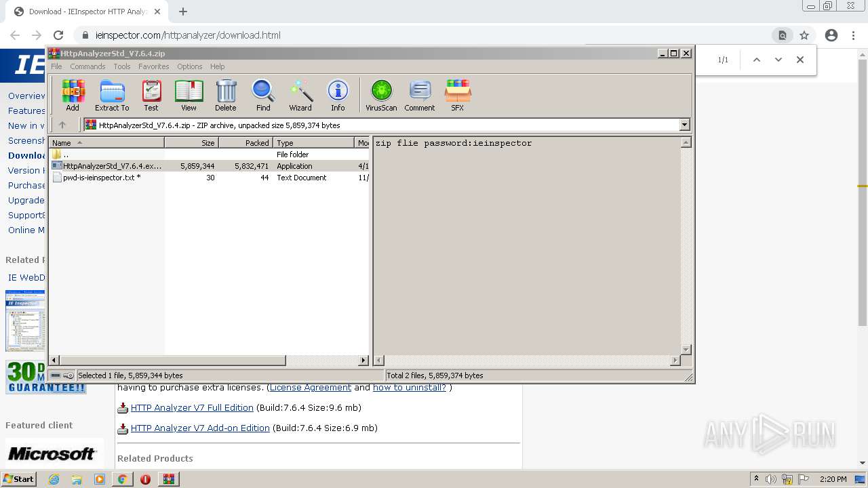Click the Windows Start button
Image resolution: width=868 pixels, height=488 pixels.
[x=19, y=479]
